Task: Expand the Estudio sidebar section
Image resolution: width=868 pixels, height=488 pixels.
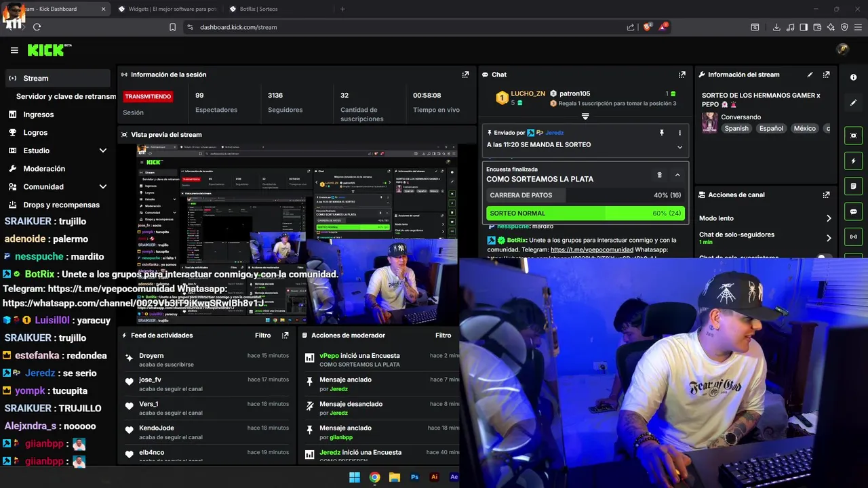Action: coord(102,150)
